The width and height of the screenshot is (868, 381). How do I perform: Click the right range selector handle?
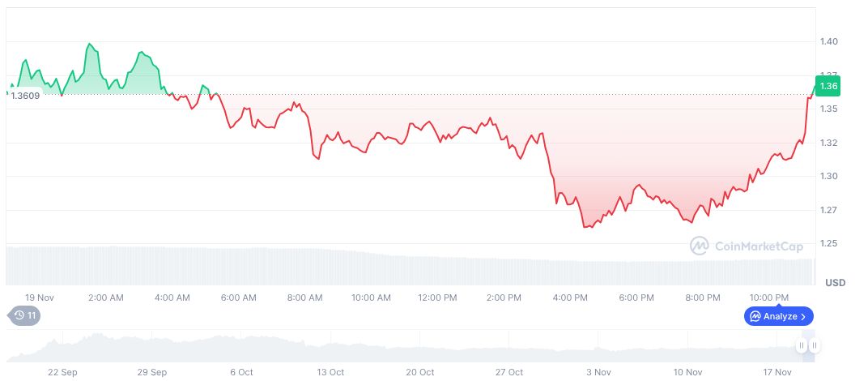click(x=815, y=346)
